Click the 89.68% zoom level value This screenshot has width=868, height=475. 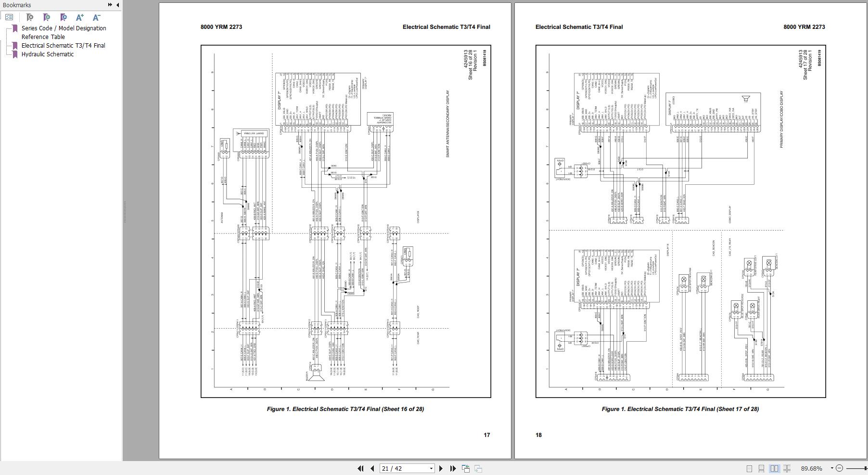(812, 468)
